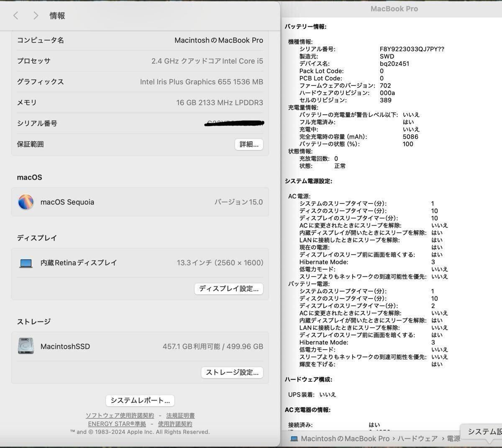Click the laptop icon in the path bar
502x448 pixels.
tap(294, 439)
